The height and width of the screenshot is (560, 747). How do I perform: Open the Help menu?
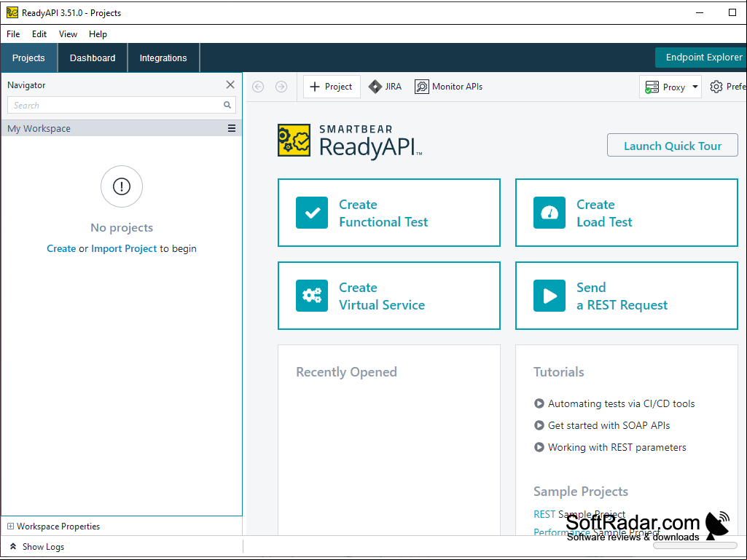pos(98,34)
